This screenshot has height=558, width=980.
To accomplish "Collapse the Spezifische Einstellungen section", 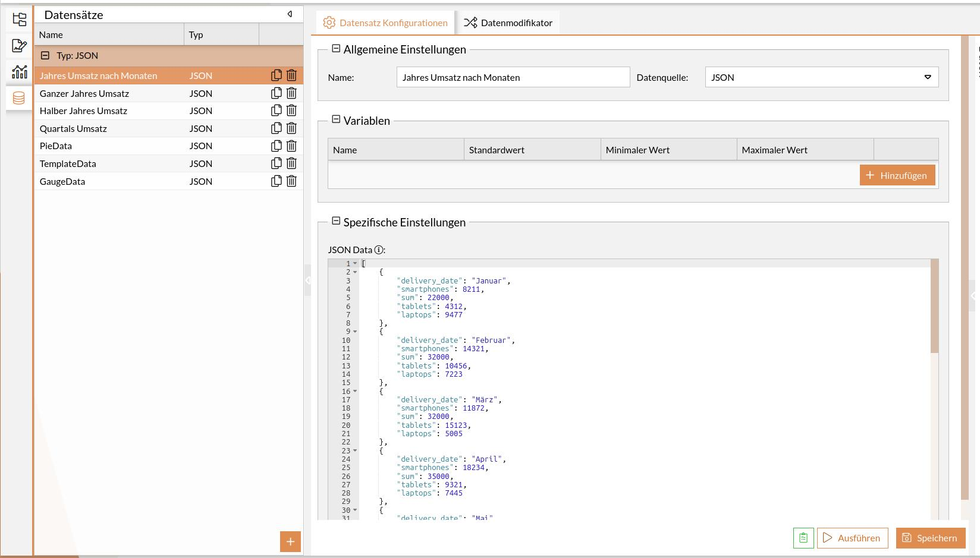I will [336, 221].
